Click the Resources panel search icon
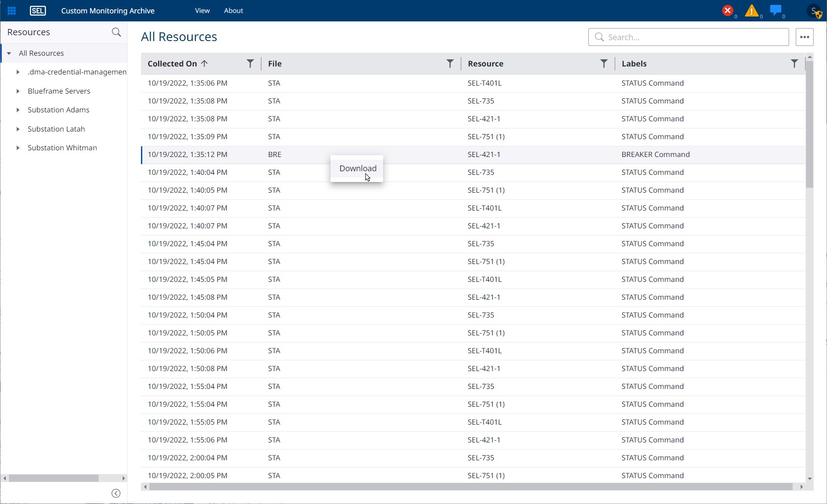The image size is (827, 504). pos(116,32)
